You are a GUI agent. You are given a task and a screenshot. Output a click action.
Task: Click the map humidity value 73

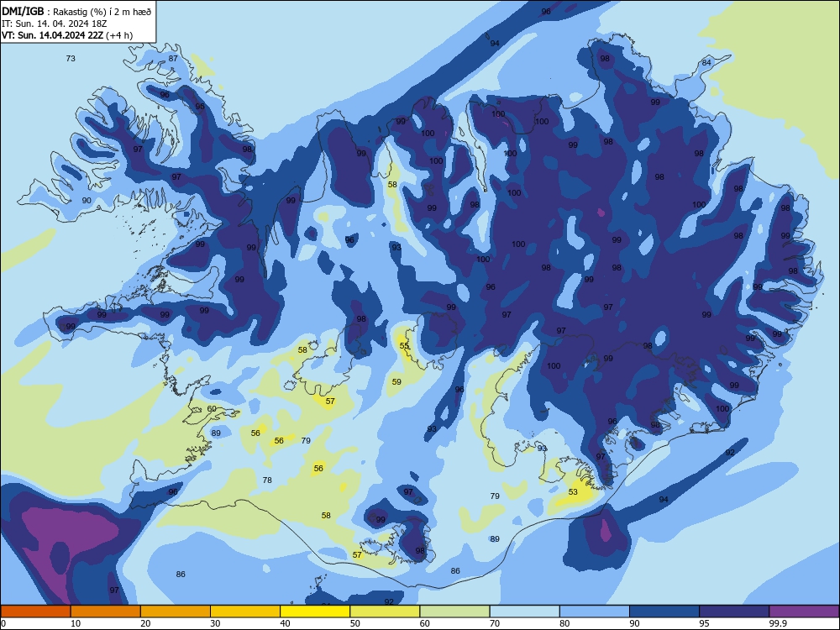coord(71,59)
